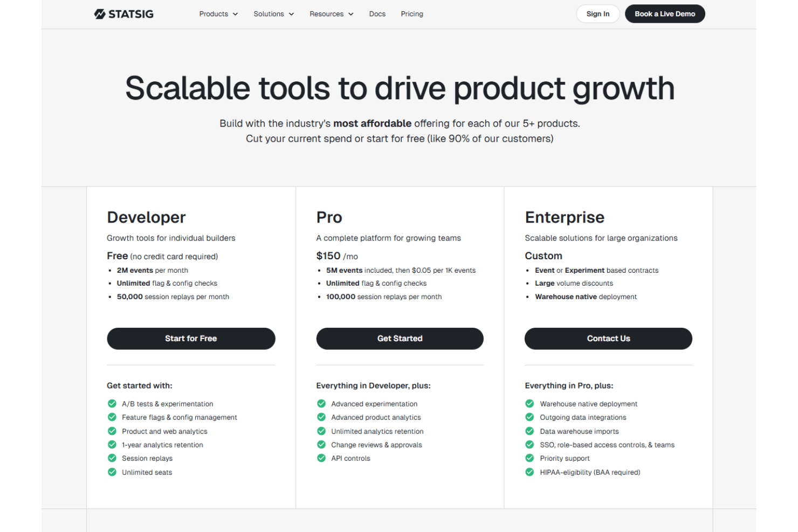Click checkmark beside Unlimited seats
The height and width of the screenshot is (532, 798).
(x=112, y=472)
